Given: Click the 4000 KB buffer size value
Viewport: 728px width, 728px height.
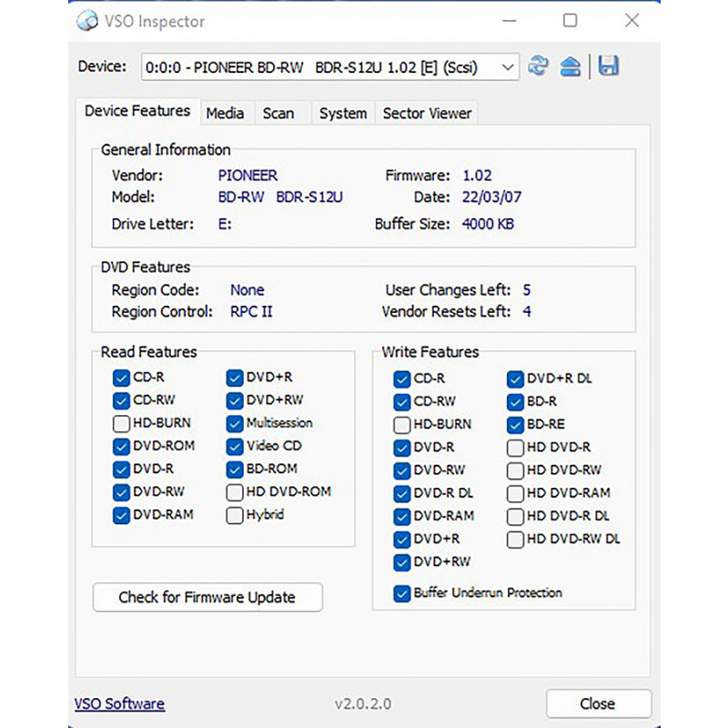Looking at the screenshot, I should pyautogui.click(x=488, y=224).
